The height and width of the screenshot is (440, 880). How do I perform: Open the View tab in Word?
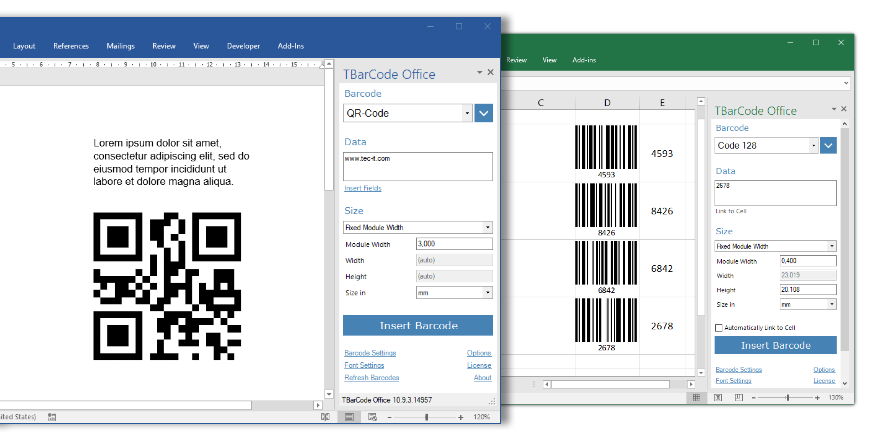click(201, 46)
